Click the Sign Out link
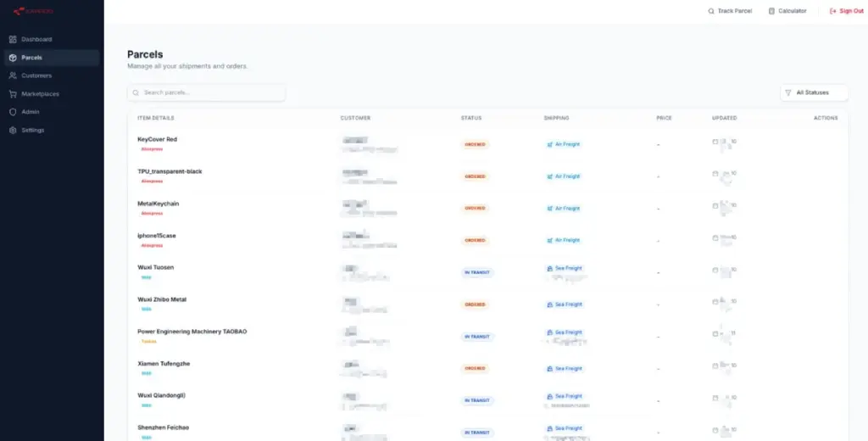The width and height of the screenshot is (868, 441). coord(850,11)
